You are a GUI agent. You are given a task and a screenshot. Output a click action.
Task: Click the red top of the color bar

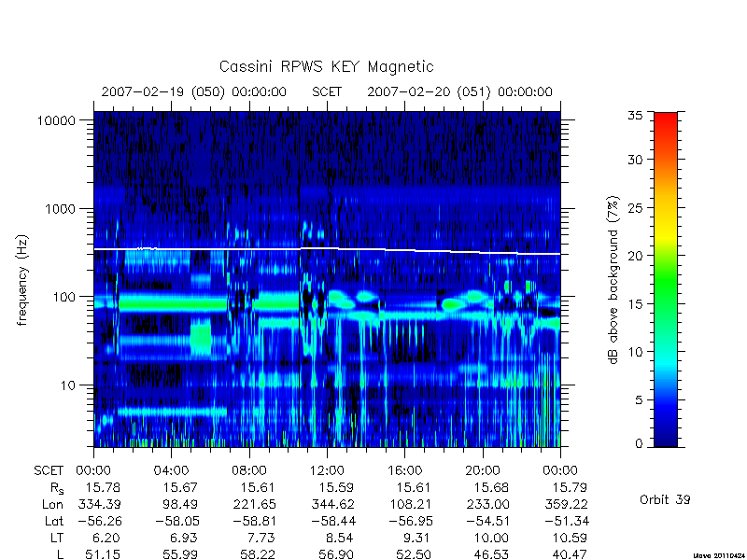pos(666,121)
